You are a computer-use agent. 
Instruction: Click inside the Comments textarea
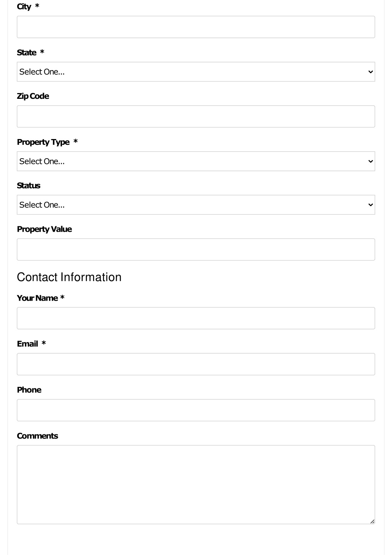(196, 485)
